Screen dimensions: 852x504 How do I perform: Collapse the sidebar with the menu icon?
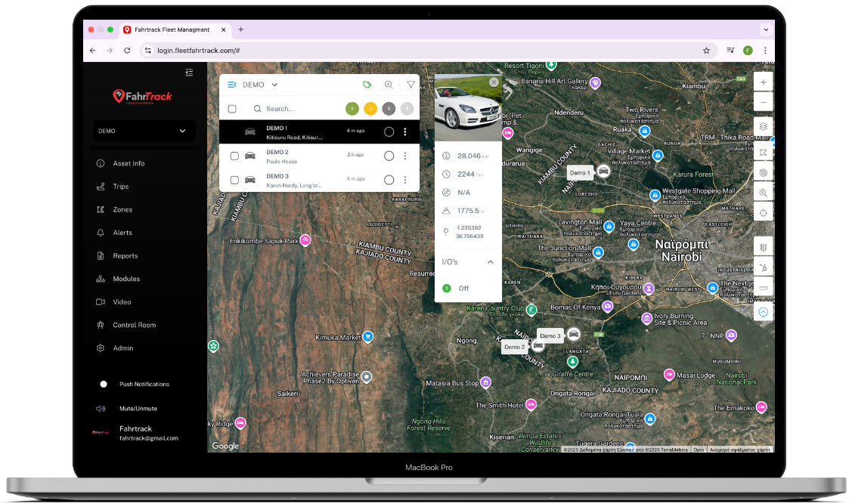pos(189,73)
